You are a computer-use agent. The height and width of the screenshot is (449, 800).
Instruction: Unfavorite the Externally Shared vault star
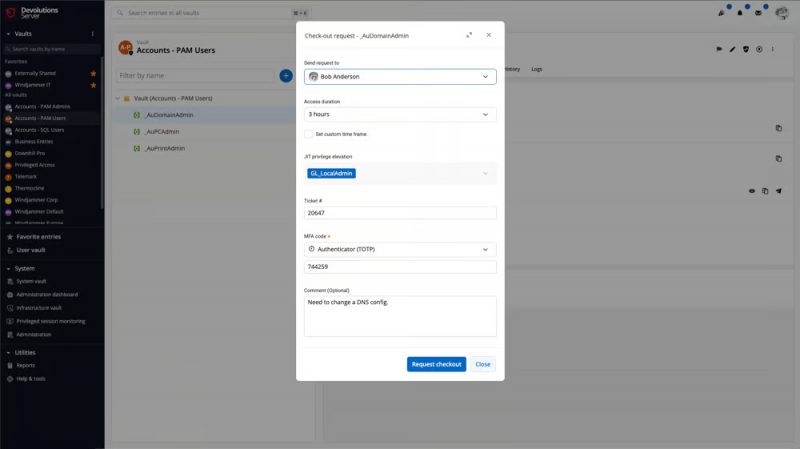coord(93,73)
